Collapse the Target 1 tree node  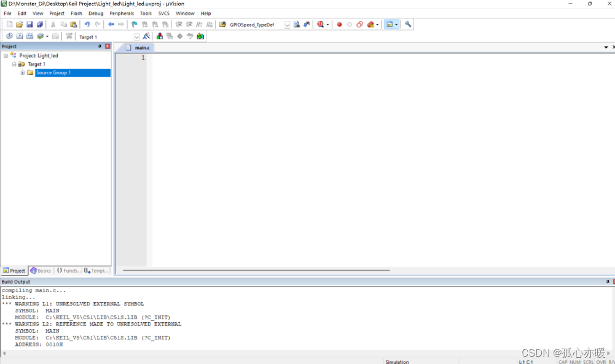point(14,64)
